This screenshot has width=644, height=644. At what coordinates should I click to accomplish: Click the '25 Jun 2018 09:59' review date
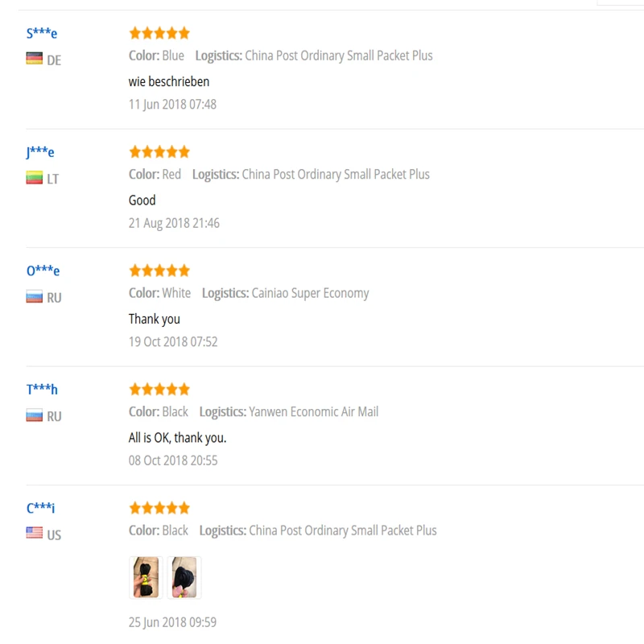172,622
